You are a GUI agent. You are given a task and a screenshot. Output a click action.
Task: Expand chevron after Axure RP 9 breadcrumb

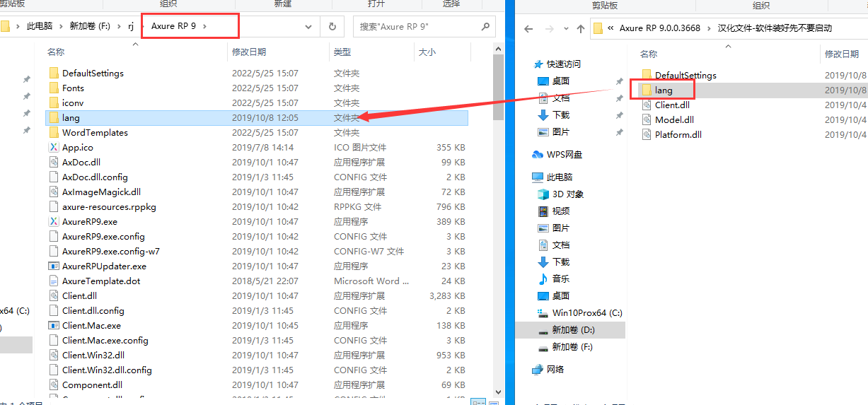click(x=204, y=26)
